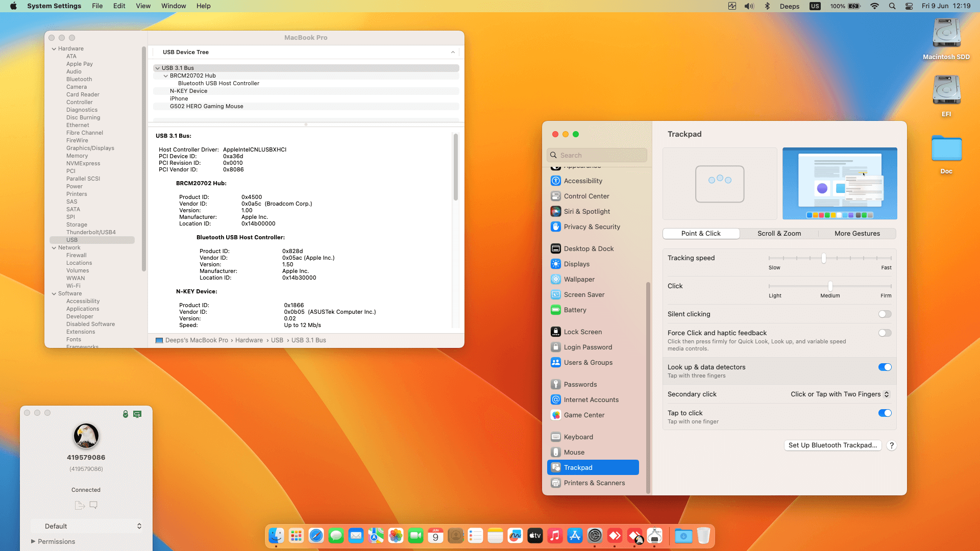Open the Window menu in menu bar
Viewport: 980px width, 551px height.
[x=173, y=6]
